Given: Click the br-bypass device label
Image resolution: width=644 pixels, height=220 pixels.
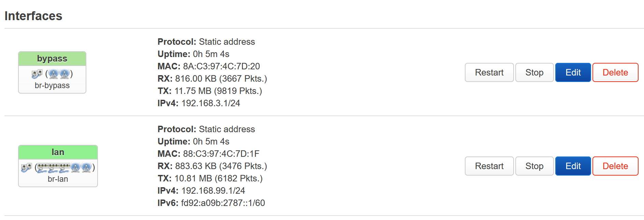Looking at the screenshot, I should point(52,85).
